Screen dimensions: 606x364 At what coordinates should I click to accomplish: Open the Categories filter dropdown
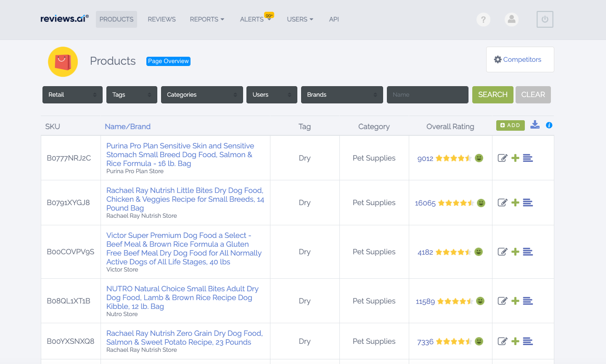201,95
